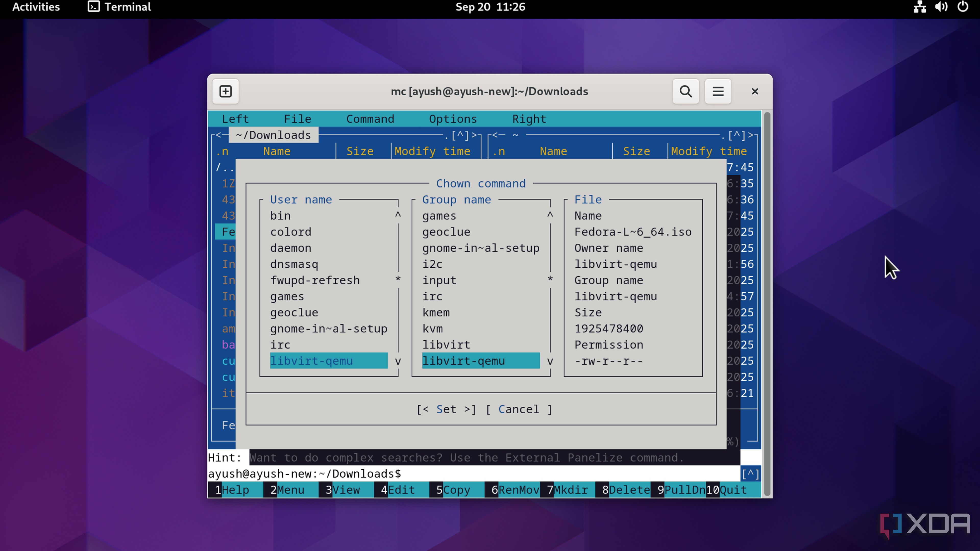Open the network status icon in top bar
The width and height of the screenshot is (980, 551).
pyautogui.click(x=920, y=7)
